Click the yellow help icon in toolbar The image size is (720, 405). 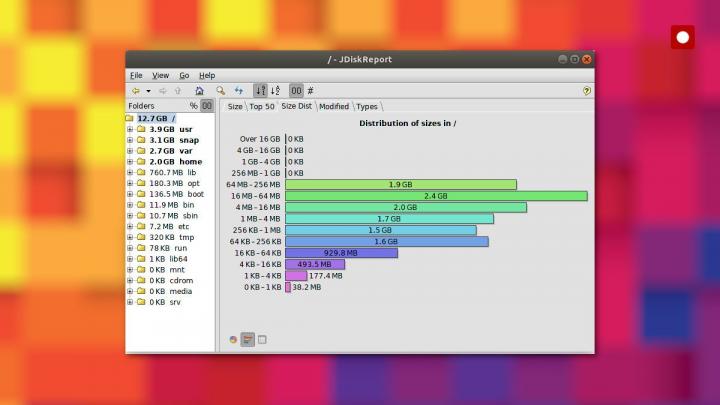pyautogui.click(x=586, y=90)
